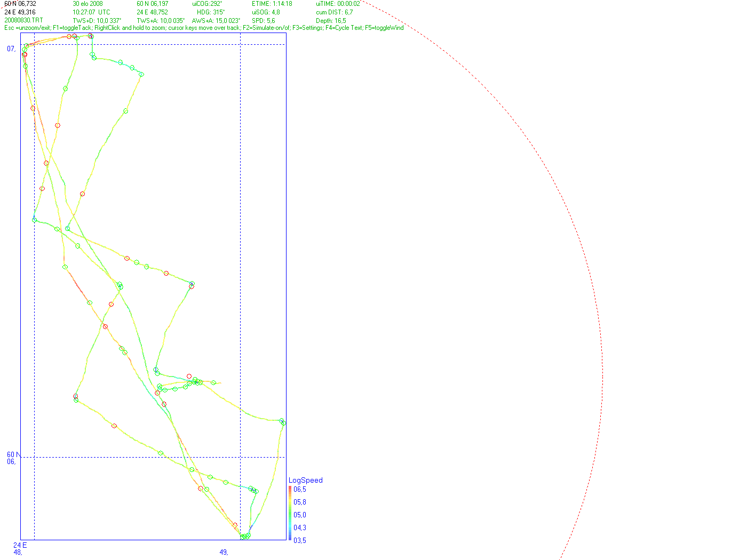Click the LogSpeed legend title
Image resolution: width=747 pixels, height=560 pixels.
click(306, 480)
